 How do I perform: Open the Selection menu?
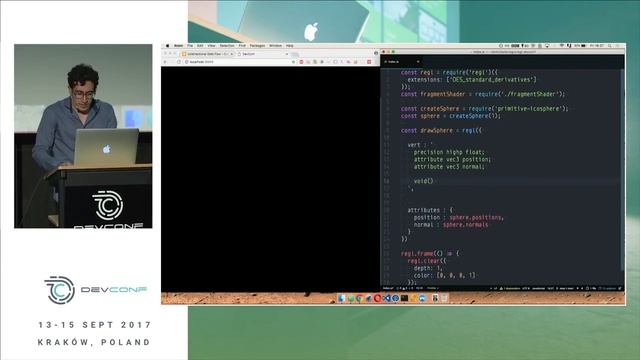point(227,46)
